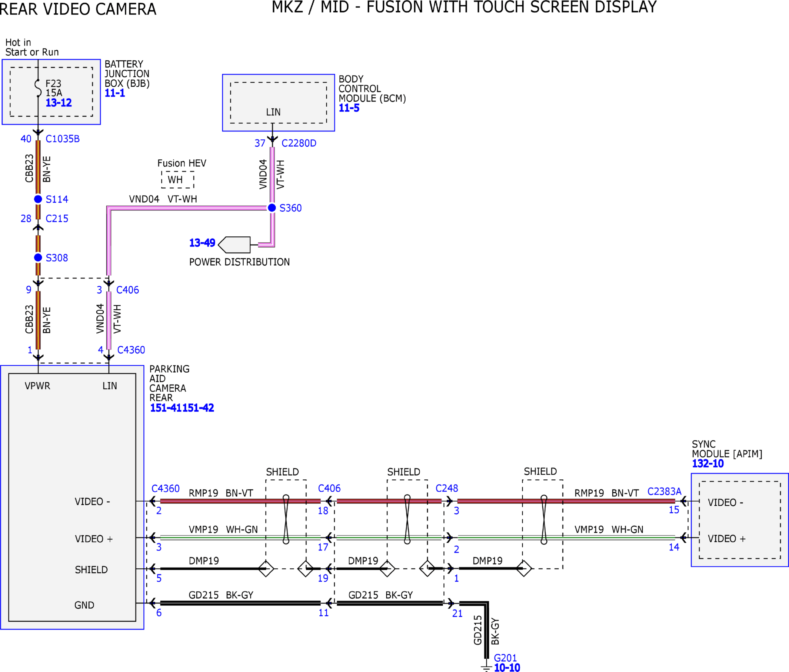789x672 pixels.
Task: Click the "LIN" pin label in the camera box
Action: tap(110, 386)
